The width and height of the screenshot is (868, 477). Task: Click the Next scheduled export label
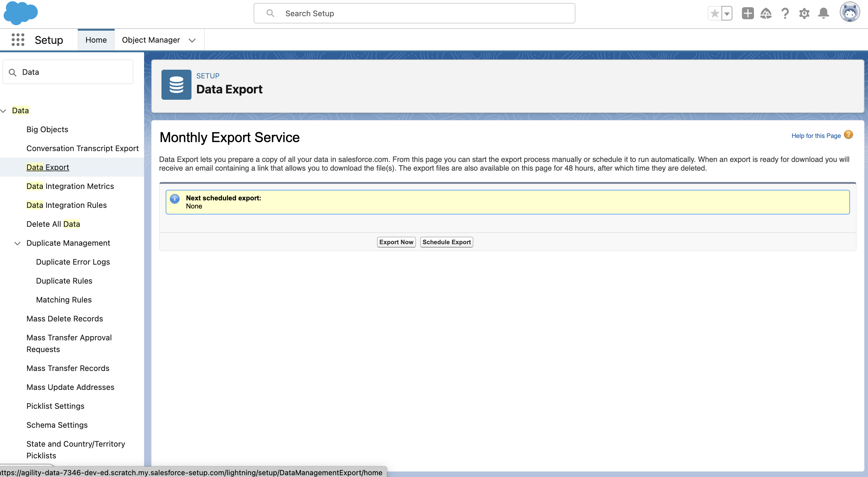[x=223, y=198]
